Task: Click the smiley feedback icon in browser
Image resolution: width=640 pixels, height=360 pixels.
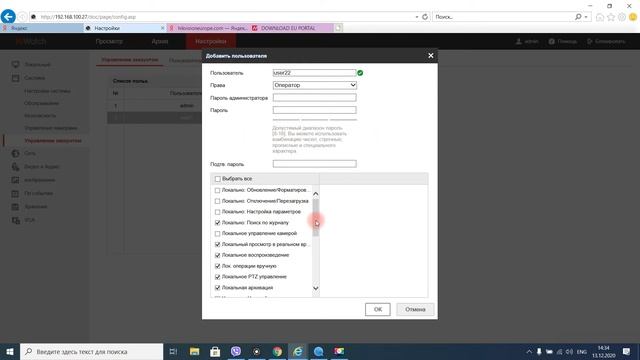Action: tap(633, 17)
